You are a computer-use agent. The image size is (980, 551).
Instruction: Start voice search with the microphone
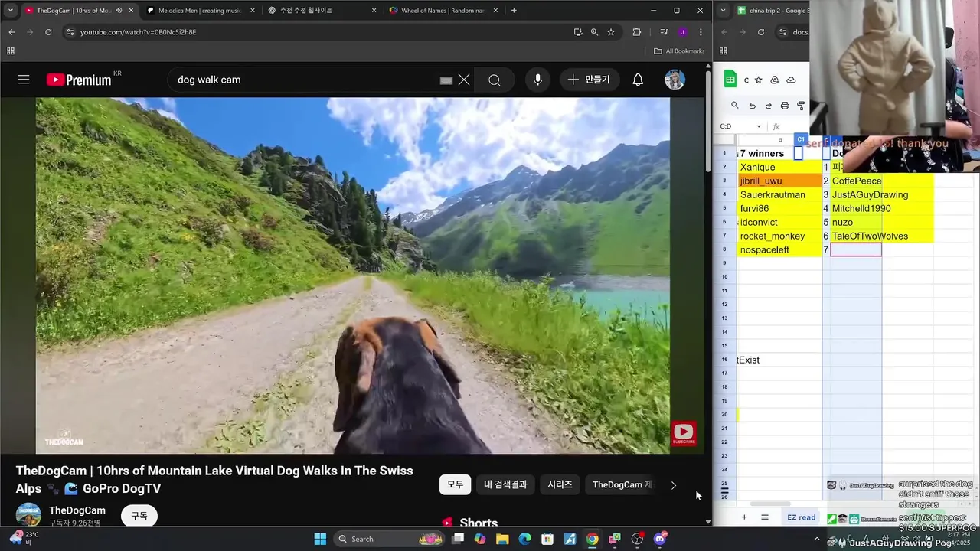click(537, 80)
